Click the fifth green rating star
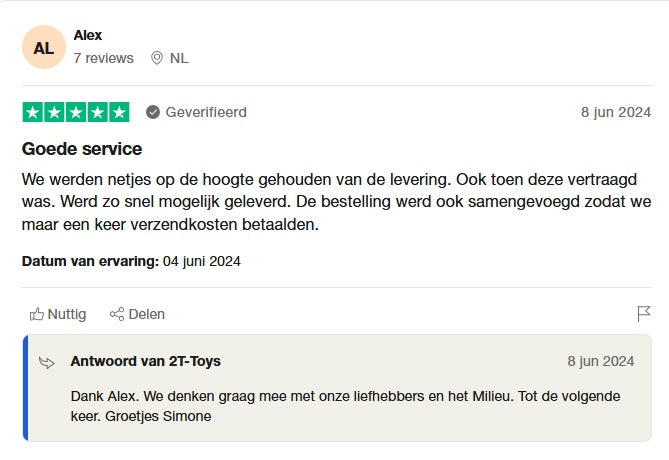This screenshot has height=460, width=669. [x=119, y=112]
